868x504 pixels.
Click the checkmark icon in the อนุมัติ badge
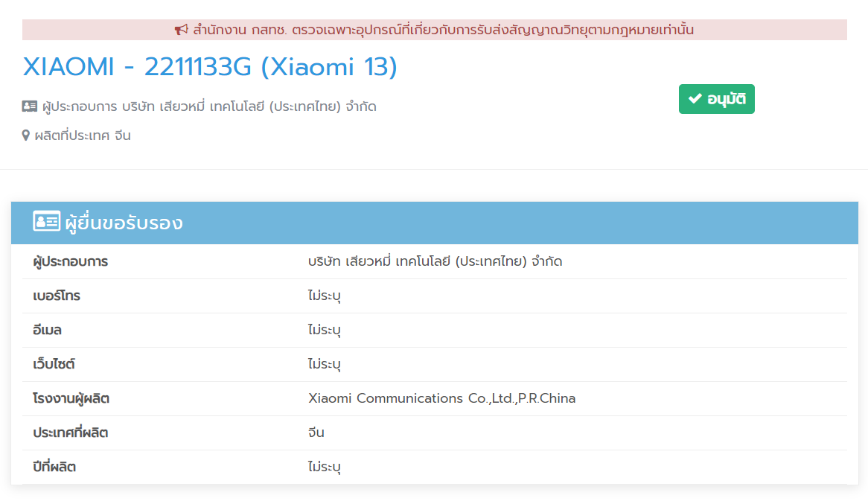[695, 99]
